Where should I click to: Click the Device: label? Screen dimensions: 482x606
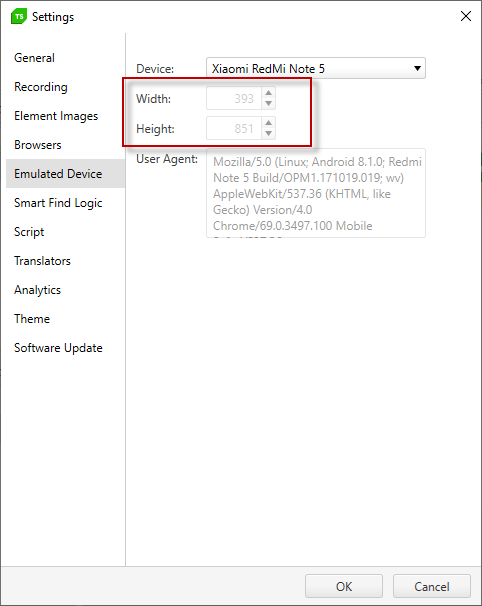tap(155, 69)
